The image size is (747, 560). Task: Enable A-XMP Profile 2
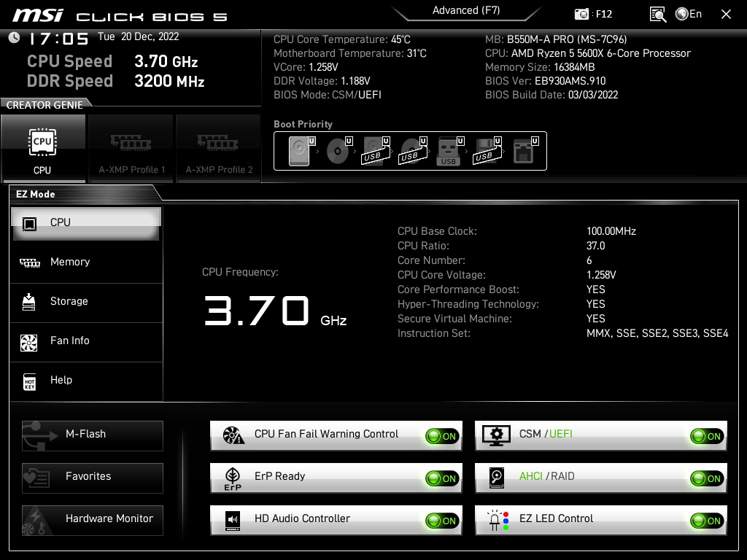coord(219,149)
